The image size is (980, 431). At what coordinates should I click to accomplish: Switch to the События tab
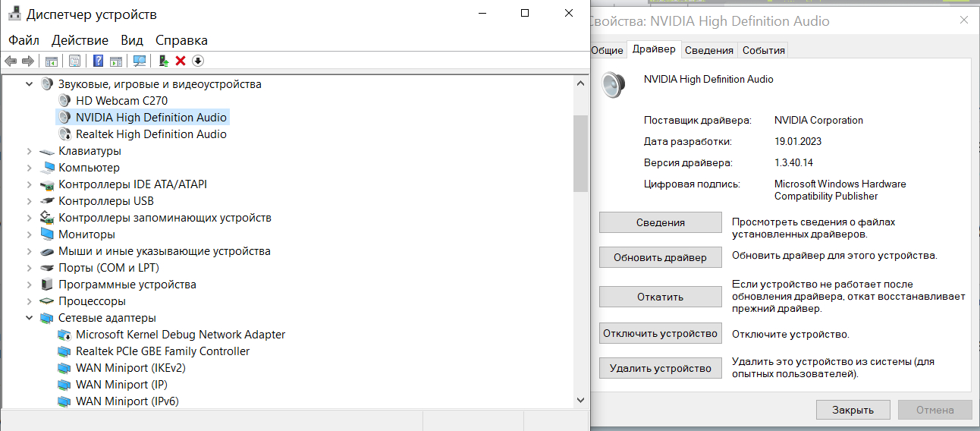click(x=764, y=50)
